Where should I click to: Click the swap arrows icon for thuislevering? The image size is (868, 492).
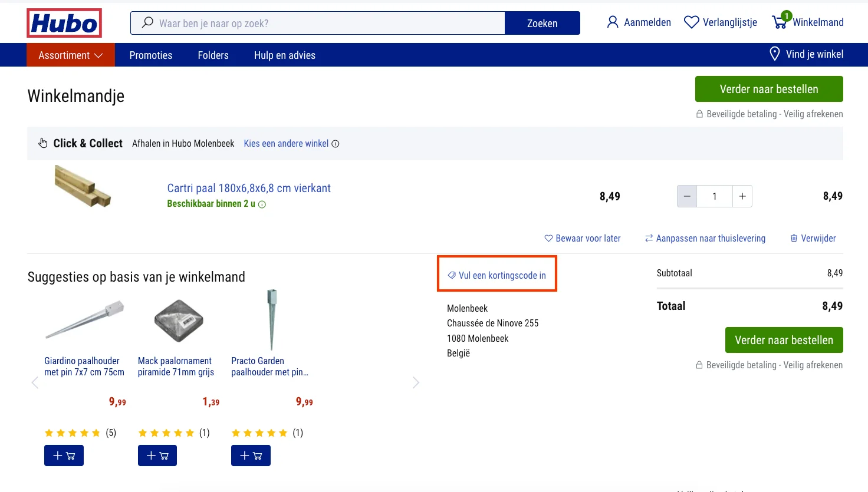(649, 239)
